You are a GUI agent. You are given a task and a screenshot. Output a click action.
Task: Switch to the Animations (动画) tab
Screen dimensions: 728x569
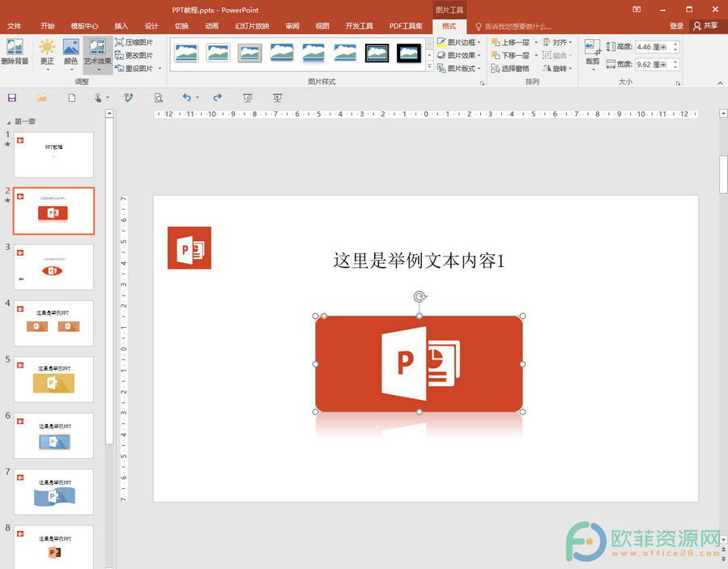coord(211,26)
